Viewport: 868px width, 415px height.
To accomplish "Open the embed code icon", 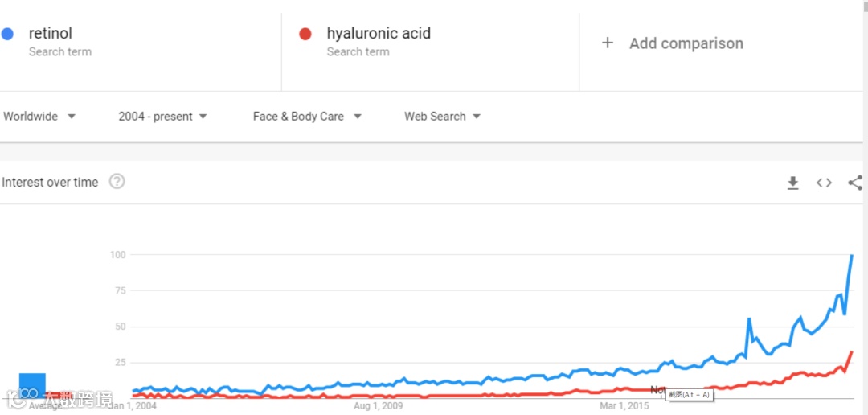I will pos(824,183).
